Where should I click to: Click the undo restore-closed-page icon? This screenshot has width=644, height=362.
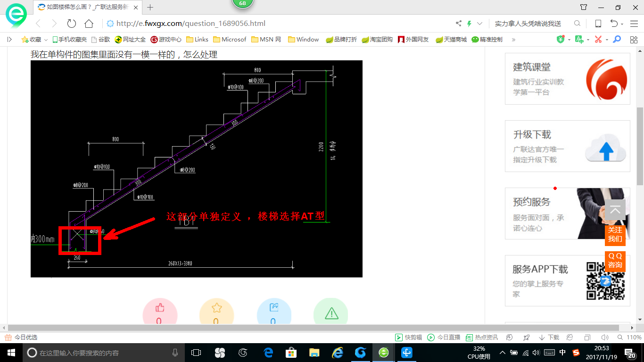pyautogui.click(x=614, y=24)
